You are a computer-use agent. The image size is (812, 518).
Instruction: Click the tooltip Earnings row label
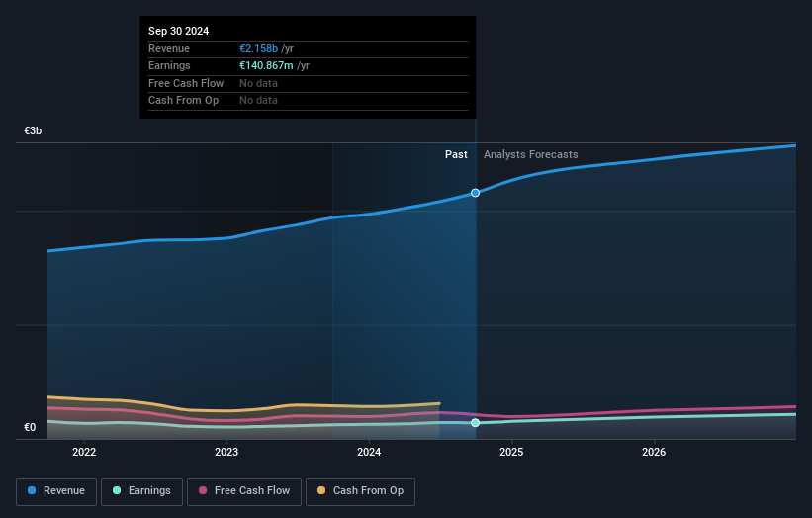point(169,65)
